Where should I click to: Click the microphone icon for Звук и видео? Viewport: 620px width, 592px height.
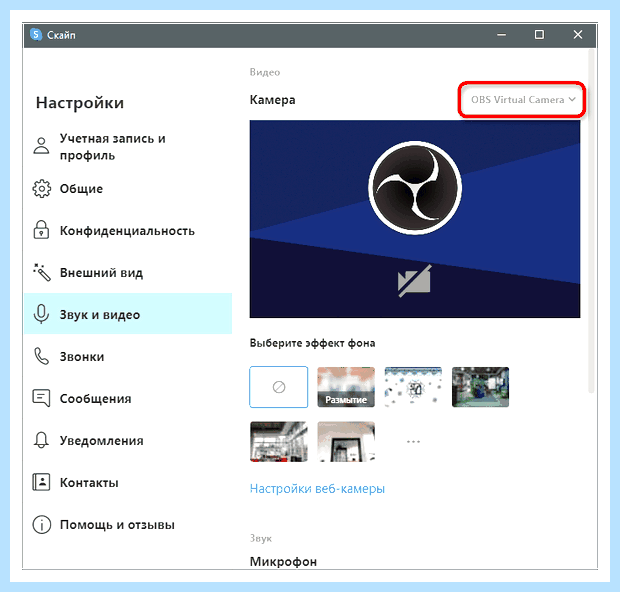[41, 314]
